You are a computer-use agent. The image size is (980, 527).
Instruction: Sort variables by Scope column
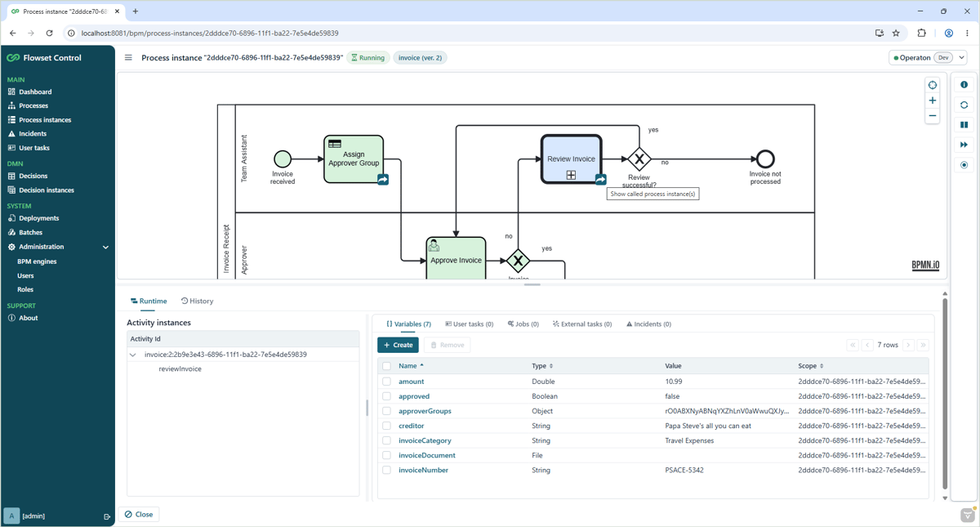coord(810,366)
